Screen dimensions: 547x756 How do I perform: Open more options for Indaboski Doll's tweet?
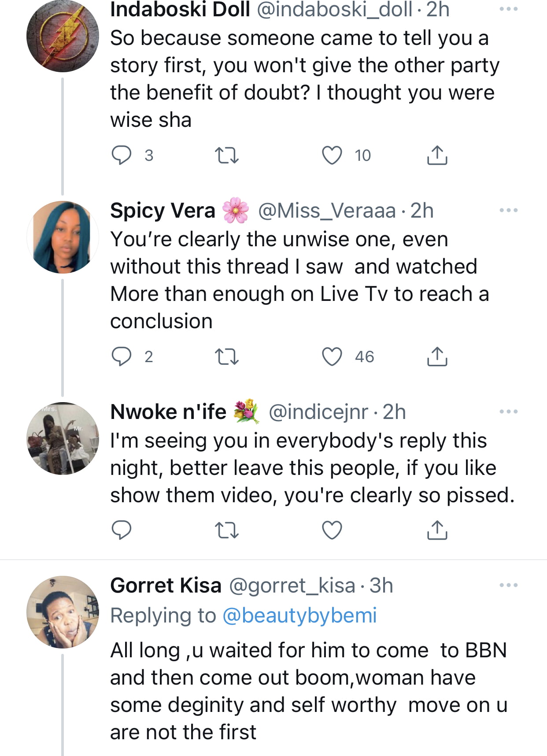coord(509,9)
